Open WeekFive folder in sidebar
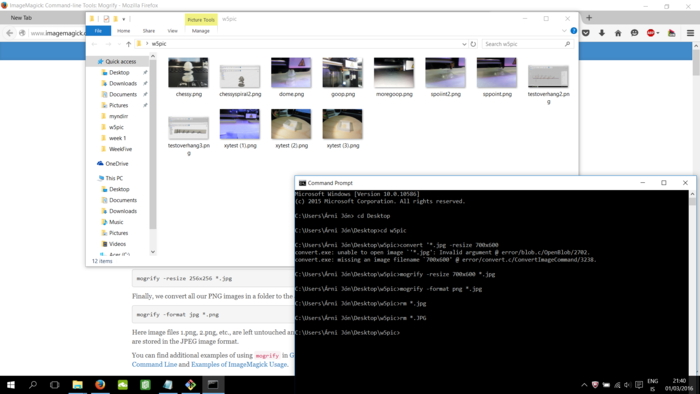The height and width of the screenshot is (394, 700). [120, 149]
